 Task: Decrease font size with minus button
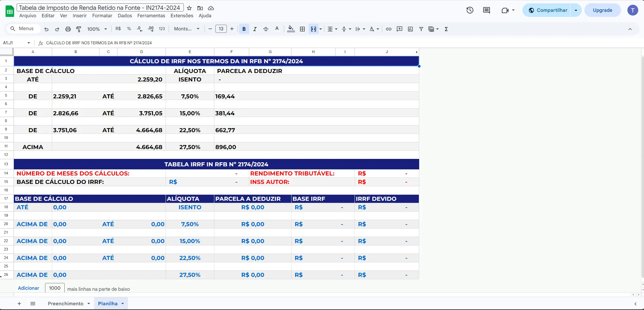[x=210, y=29]
